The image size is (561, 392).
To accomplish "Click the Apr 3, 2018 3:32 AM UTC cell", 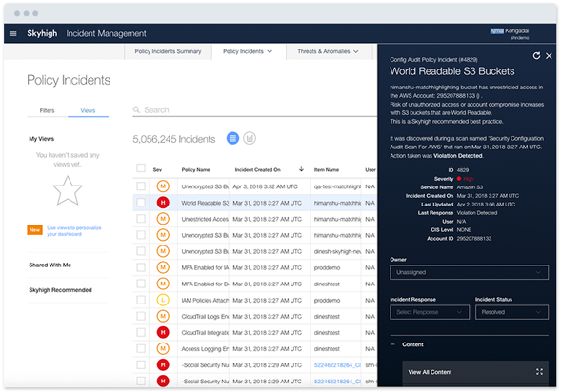I will point(265,186).
